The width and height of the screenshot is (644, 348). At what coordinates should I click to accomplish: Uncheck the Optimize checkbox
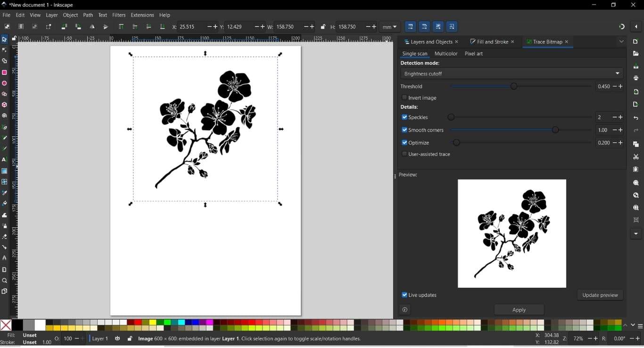point(405,142)
